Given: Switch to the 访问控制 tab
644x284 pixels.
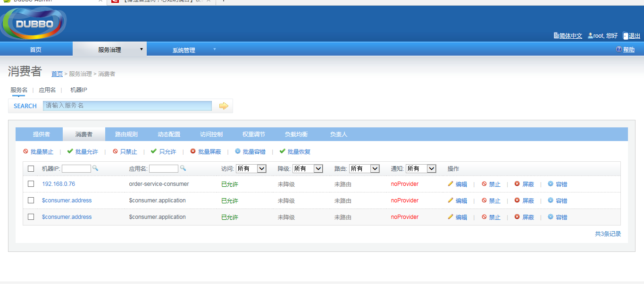Looking at the screenshot, I should (211, 134).
